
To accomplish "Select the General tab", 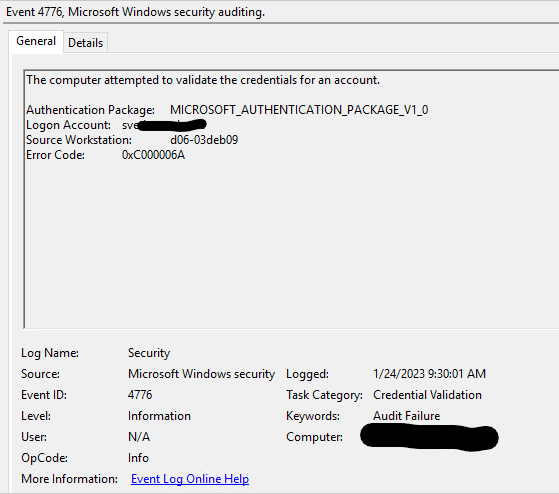I will pos(36,41).
